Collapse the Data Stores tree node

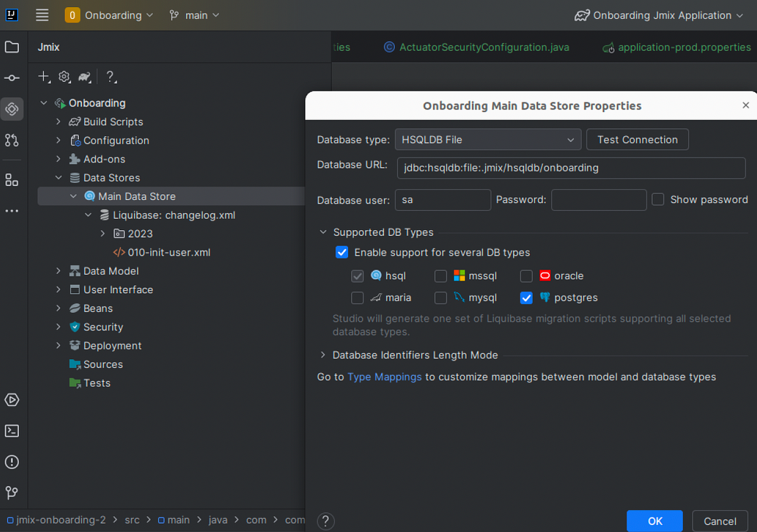pos(59,177)
